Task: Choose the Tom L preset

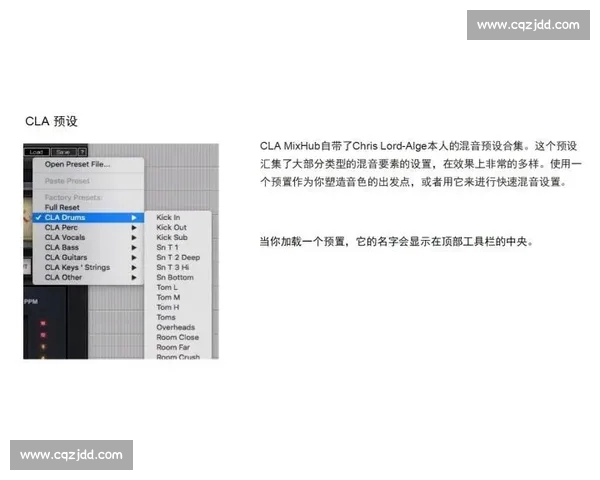Action: point(178,287)
